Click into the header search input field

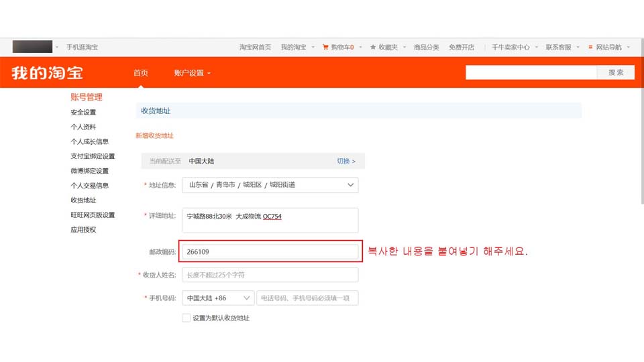pyautogui.click(x=531, y=72)
